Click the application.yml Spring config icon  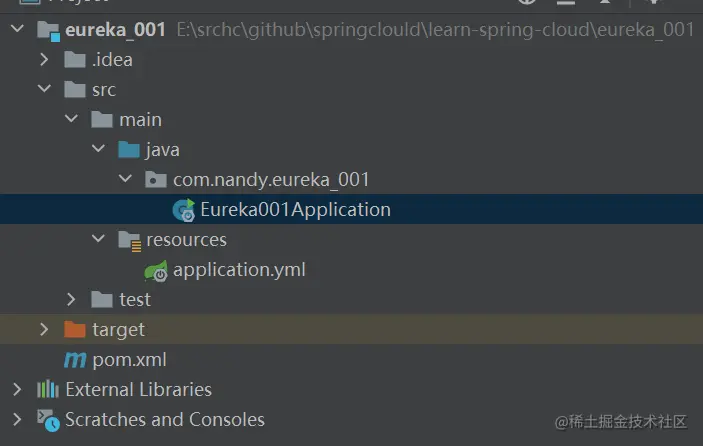(156, 271)
